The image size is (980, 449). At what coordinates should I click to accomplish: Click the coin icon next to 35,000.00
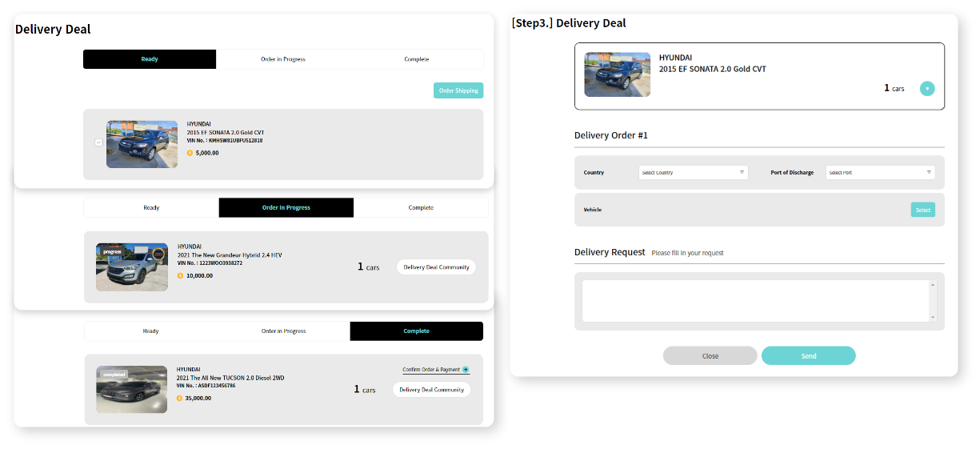tap(180, 398)
